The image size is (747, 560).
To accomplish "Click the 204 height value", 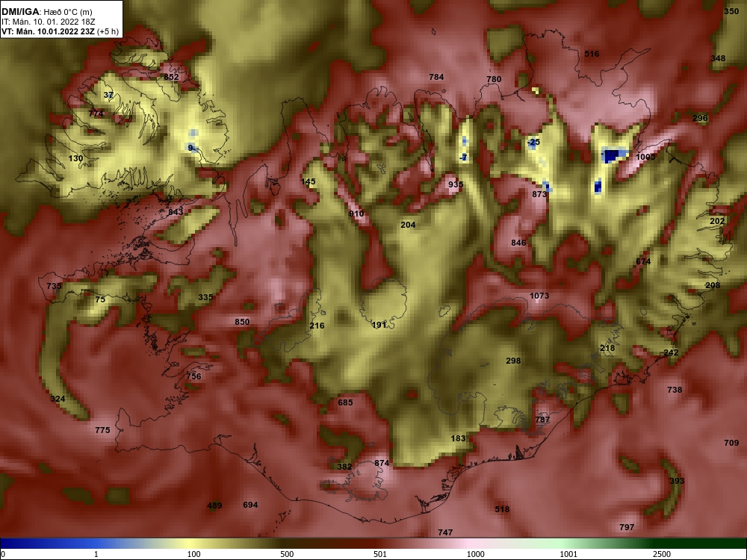I will pos(408,225).
